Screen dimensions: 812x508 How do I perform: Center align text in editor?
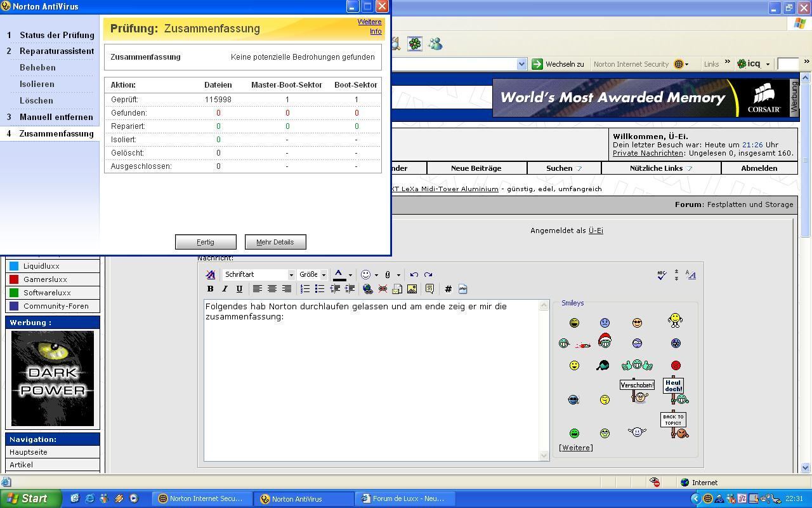click(x=272, y=289)
